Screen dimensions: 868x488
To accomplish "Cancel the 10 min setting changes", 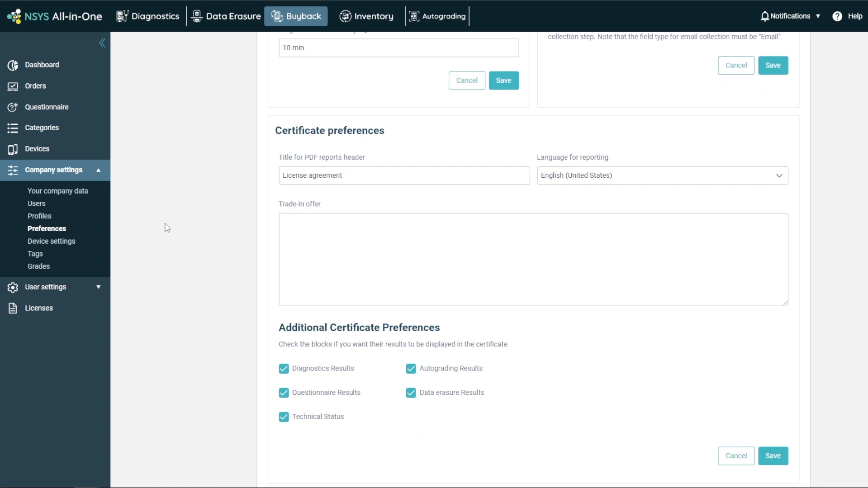I will point(467,81).
